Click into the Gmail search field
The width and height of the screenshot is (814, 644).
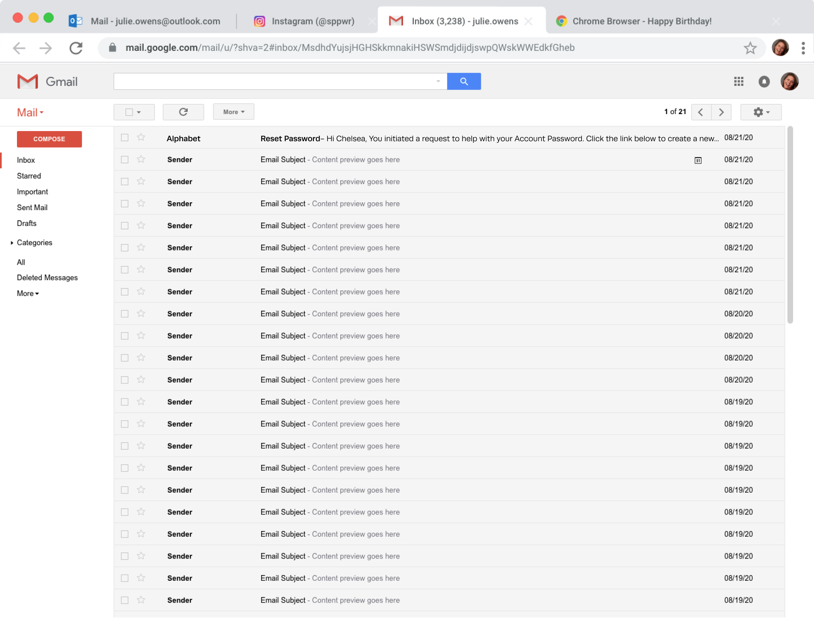coord(274,81)
